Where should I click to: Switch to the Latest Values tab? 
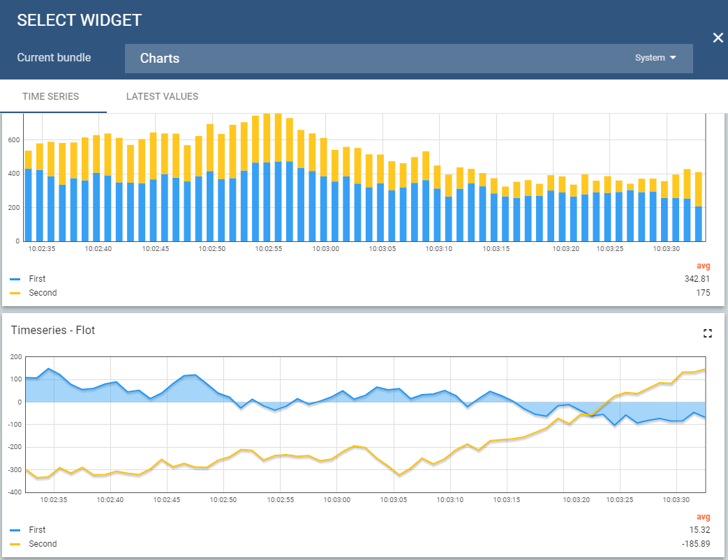[162, 96]
